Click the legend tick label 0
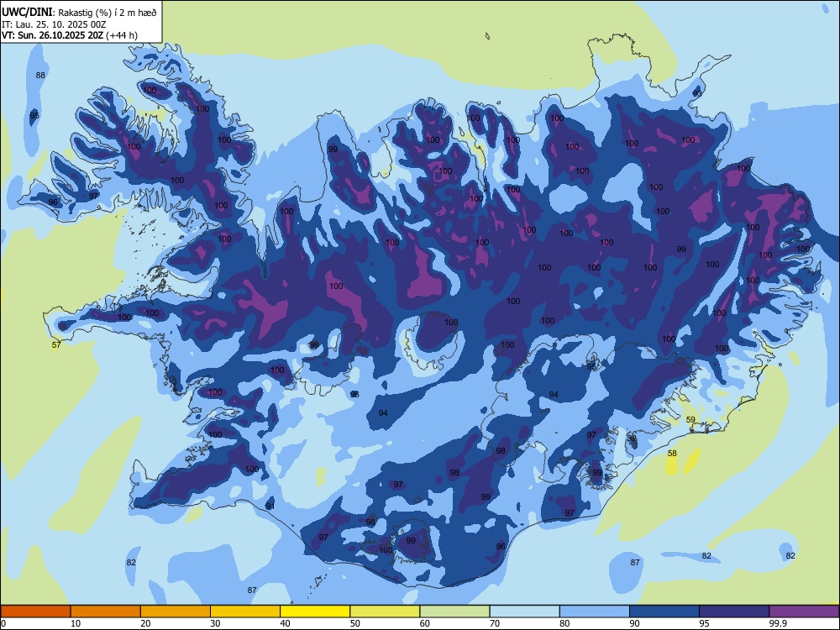840x630 pixels. click(x=3, y=623)
